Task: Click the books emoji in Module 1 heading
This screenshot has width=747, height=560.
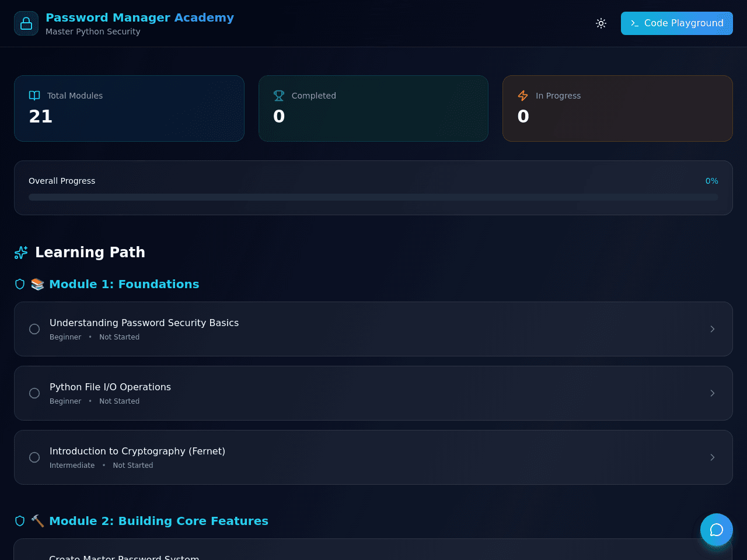Action: click(x=37, y=284)
